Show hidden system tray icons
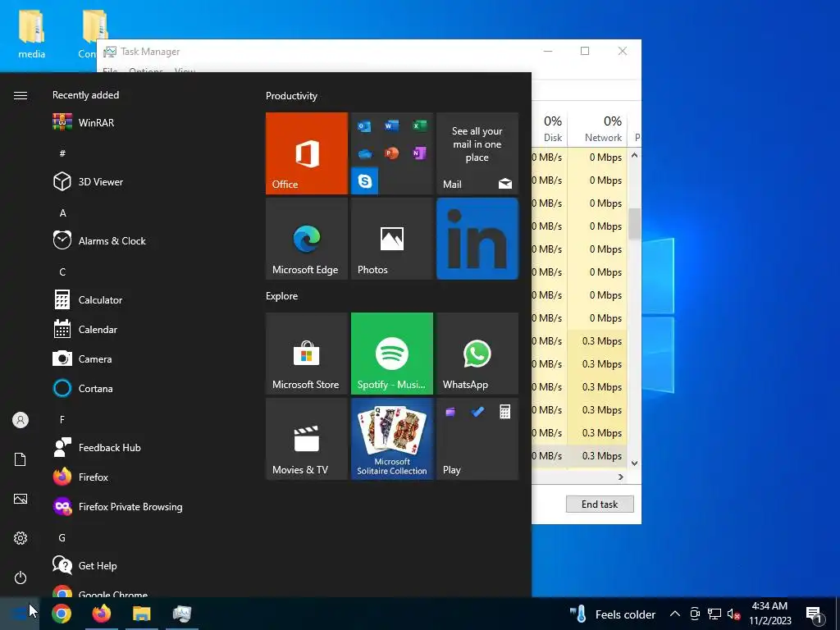Screen dimensions: 840x630 click(675, 614)
